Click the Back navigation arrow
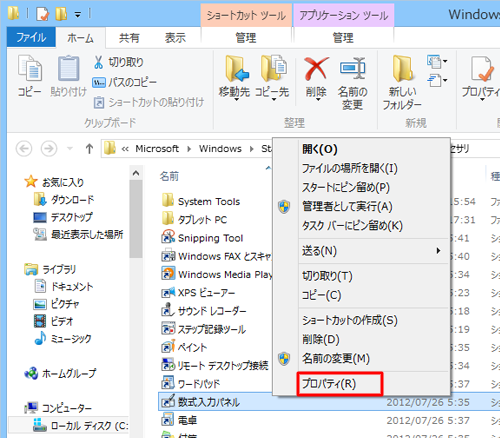Viewport: 500px width, 438px height. (24, 148)
